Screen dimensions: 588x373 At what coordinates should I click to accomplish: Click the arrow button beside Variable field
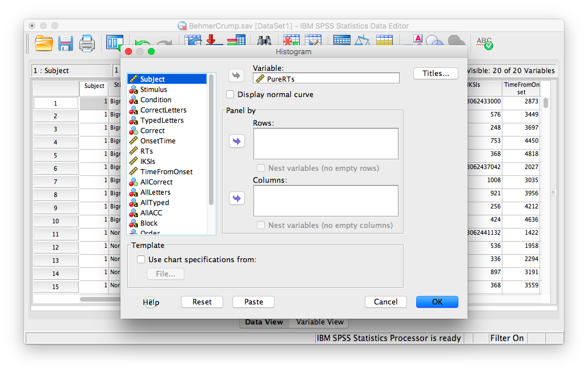point(236,76)
